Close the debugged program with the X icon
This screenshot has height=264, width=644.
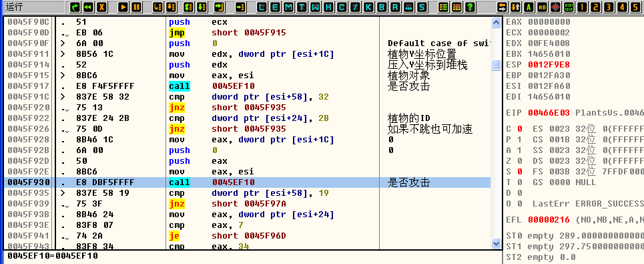[x=102, y=7]
